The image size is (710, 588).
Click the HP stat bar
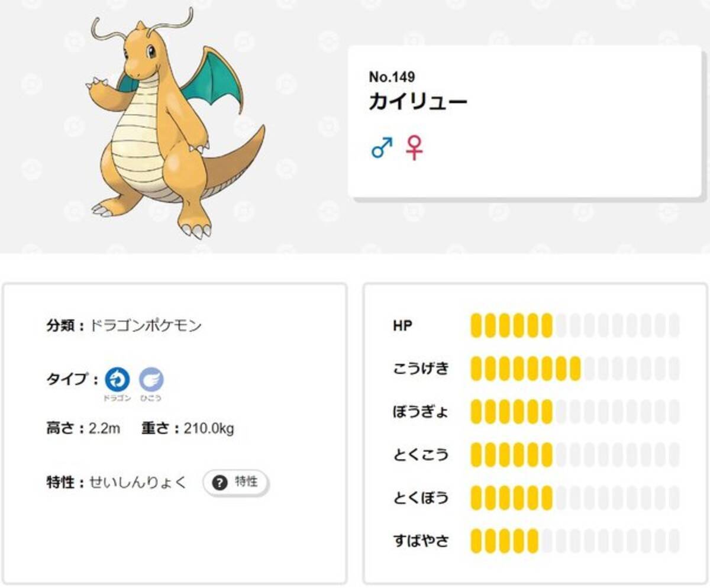pos(575,325)
